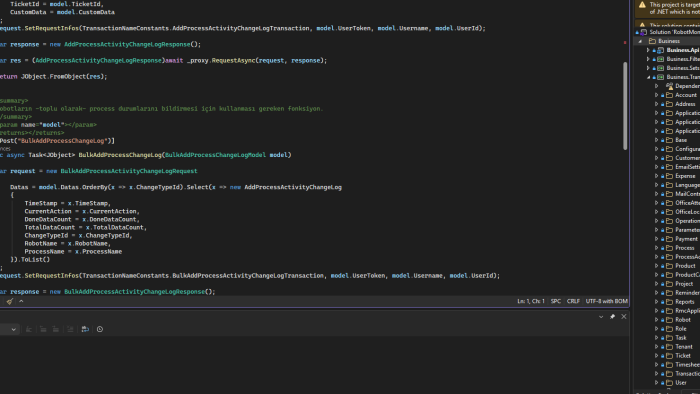Select the Ticket folder
The width and height of the screenshot is (700, 394).
coord(683,356)
